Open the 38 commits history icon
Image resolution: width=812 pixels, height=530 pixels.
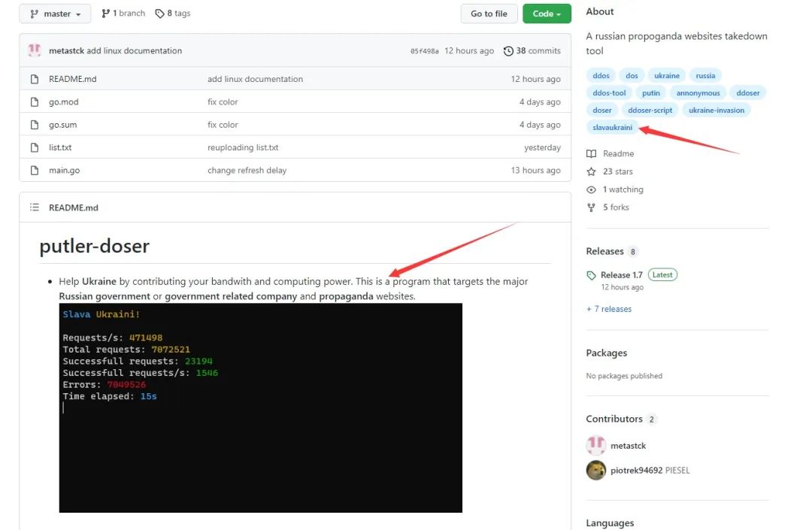tap(509, 51)
